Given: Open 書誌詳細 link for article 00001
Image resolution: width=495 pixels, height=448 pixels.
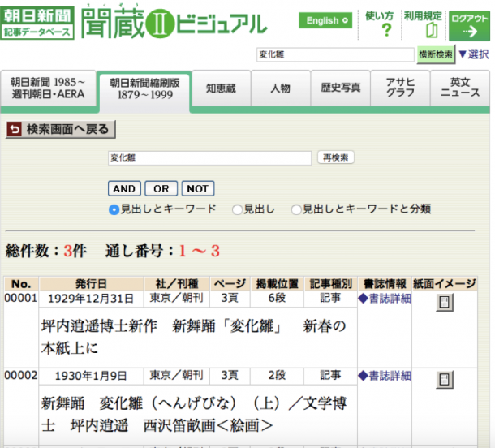Looking at the screenshot, I should [x=385, y=299].
